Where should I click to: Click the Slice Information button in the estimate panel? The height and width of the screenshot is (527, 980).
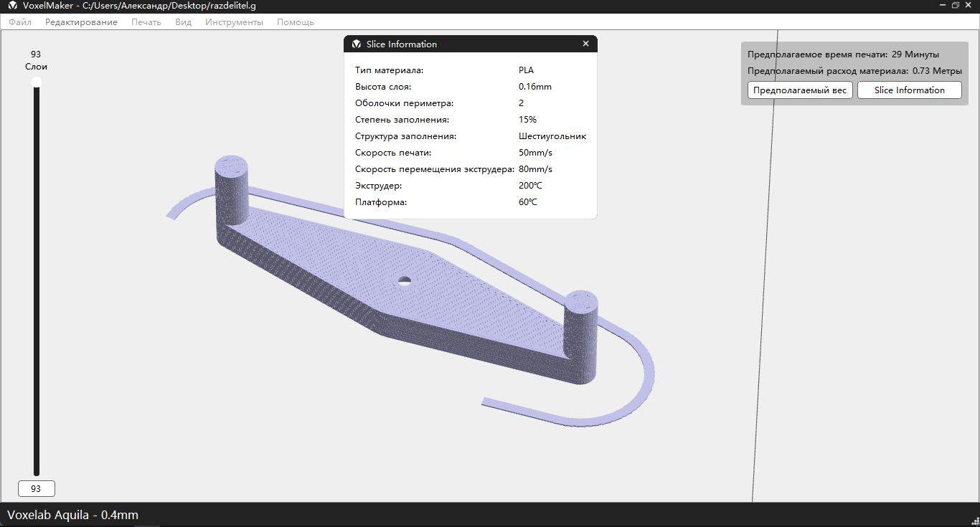click(x=909, y=90)
